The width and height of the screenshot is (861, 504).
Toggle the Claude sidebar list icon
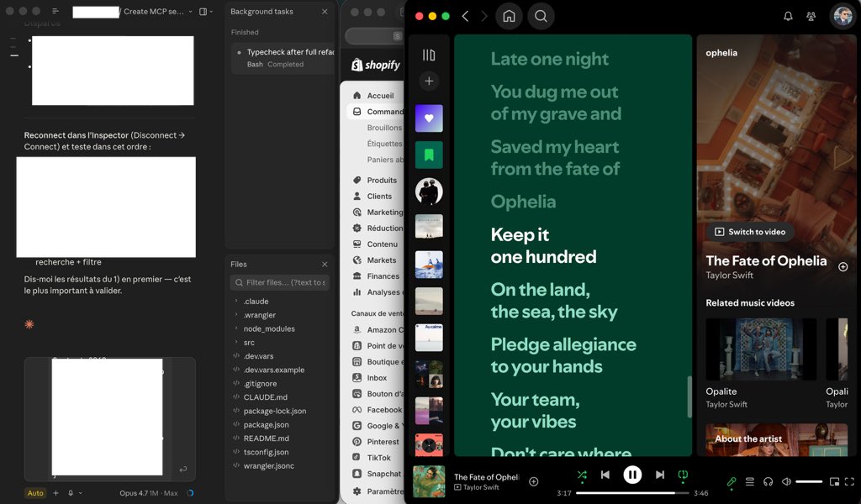tap(55, 12)
